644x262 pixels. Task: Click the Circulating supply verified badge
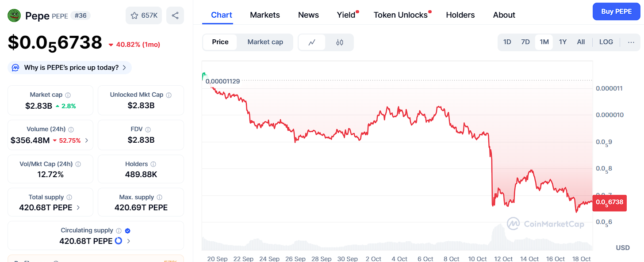[127, 231]
